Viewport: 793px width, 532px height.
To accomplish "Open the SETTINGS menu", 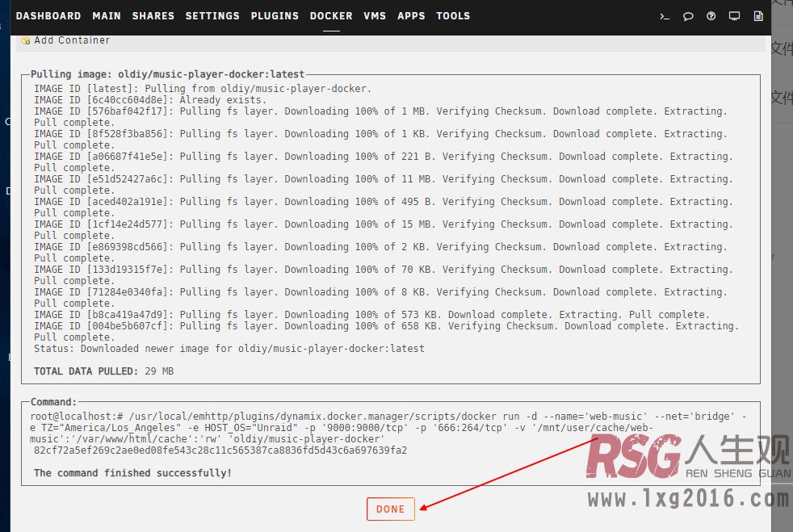I will pos(212,16).
